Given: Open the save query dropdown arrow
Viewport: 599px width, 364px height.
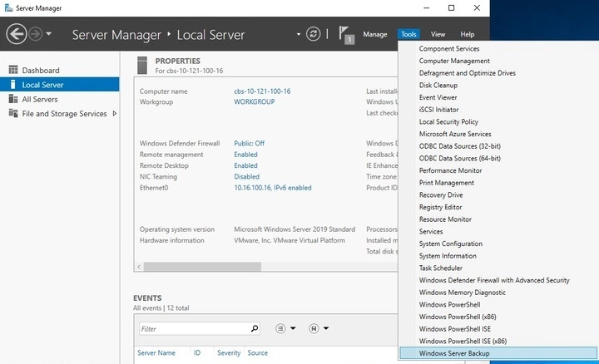Looking at the screenshot, I should (326, 328).
